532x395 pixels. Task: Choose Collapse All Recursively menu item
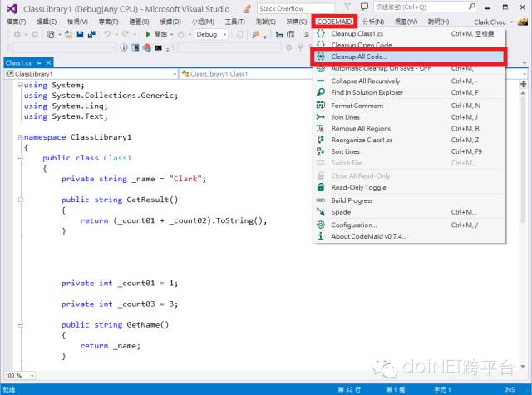[409, 81]
